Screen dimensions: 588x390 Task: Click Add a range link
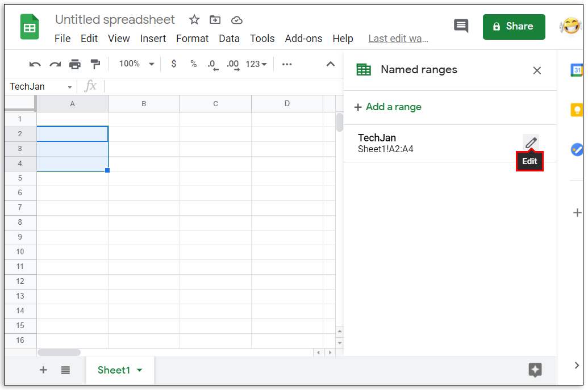click(388, 107)
